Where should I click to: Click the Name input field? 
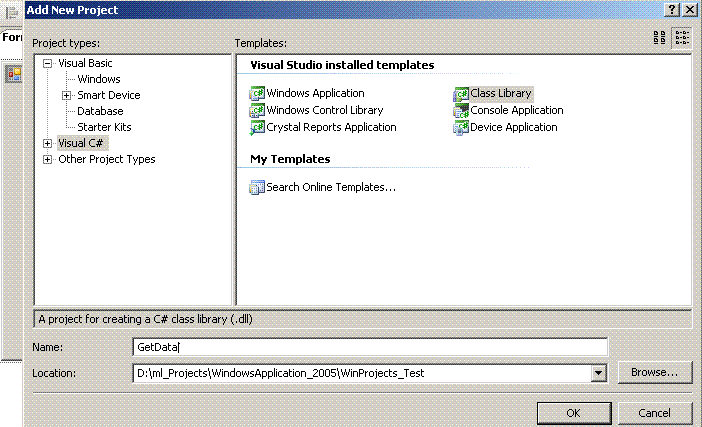click(370, 347)
